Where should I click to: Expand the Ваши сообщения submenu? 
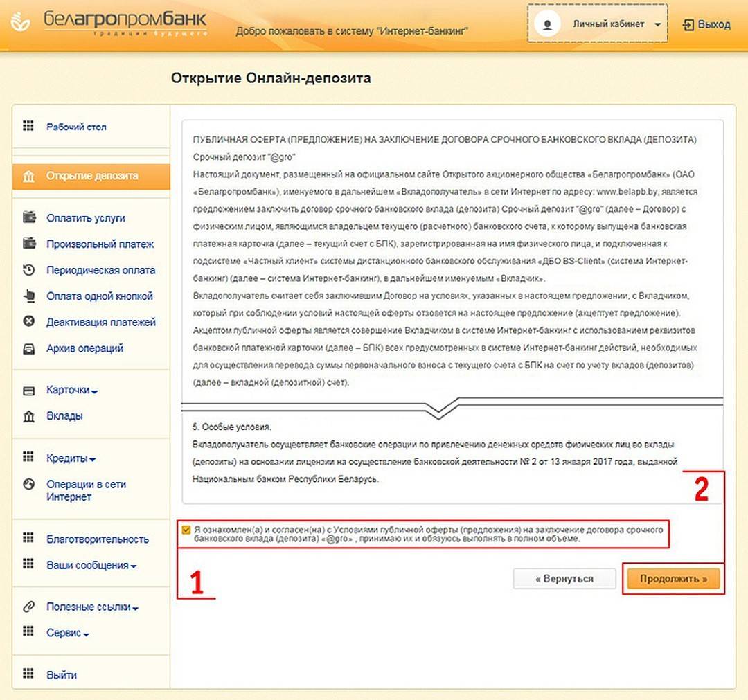pyautogui.click(x=91, y=565)
